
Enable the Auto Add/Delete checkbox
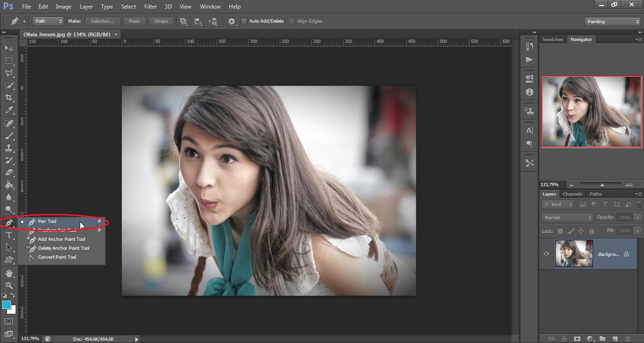tap(243, 21)
